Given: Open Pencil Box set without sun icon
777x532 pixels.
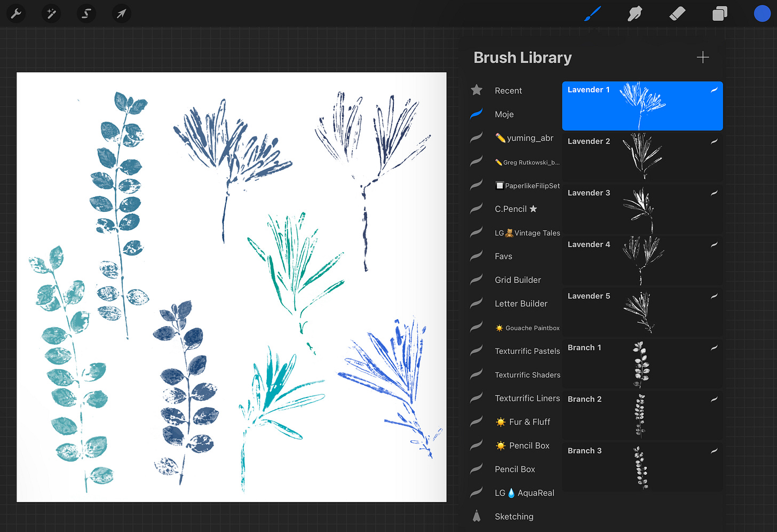Looking at the screenshot, I should click(x=514, y=469).
